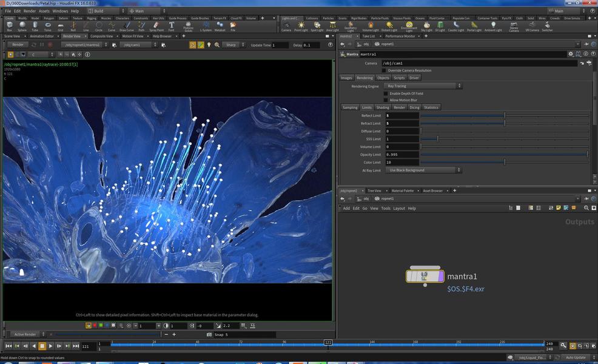Image resolution: width=598 pixels, height=364 pixels.
Task: Select the Spray Paint shelf tool
Action: point(156,26)
